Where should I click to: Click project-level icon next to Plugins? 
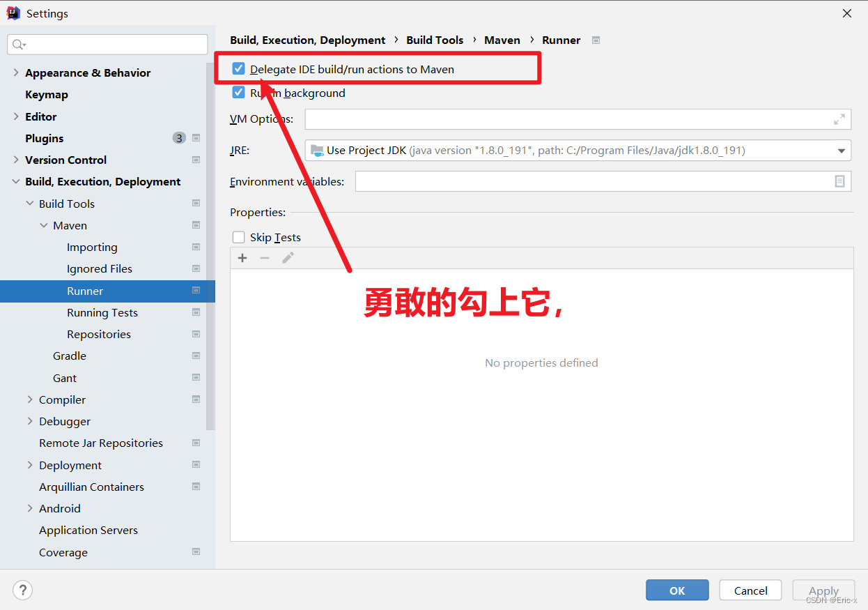coord(196,138)
